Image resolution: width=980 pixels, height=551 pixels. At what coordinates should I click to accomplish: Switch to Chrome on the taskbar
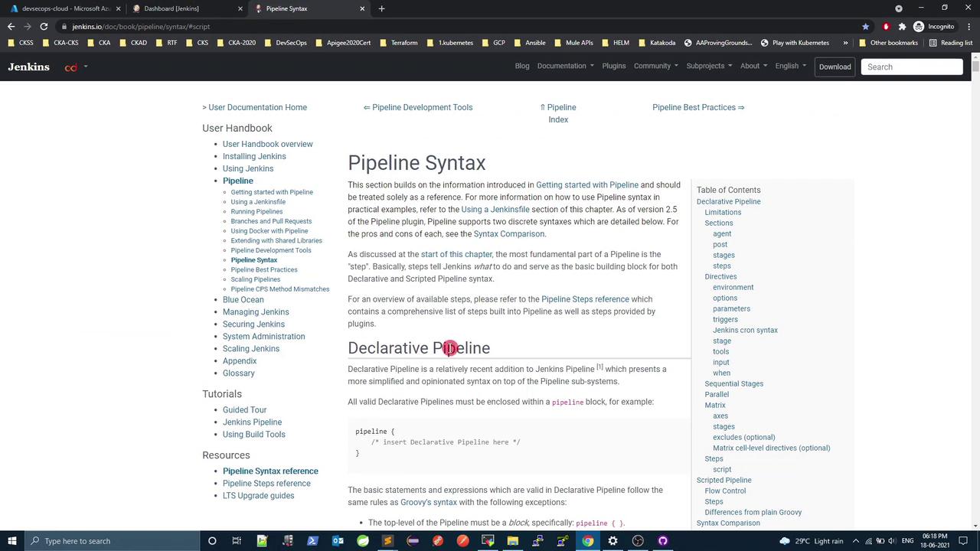(588, 541)
